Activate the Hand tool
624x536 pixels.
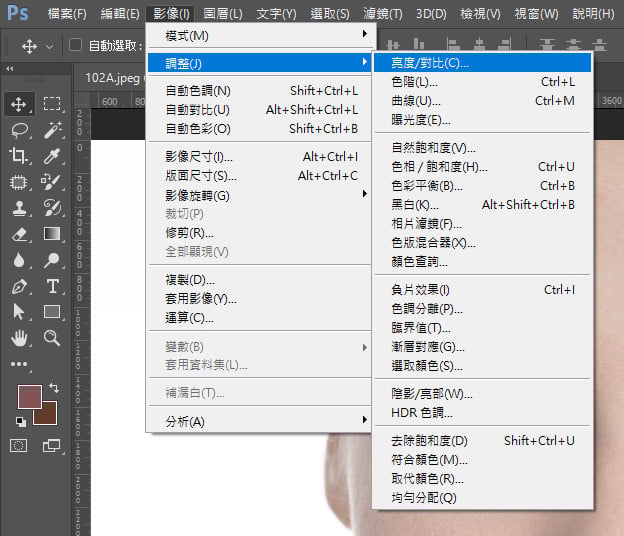[19, 338]
